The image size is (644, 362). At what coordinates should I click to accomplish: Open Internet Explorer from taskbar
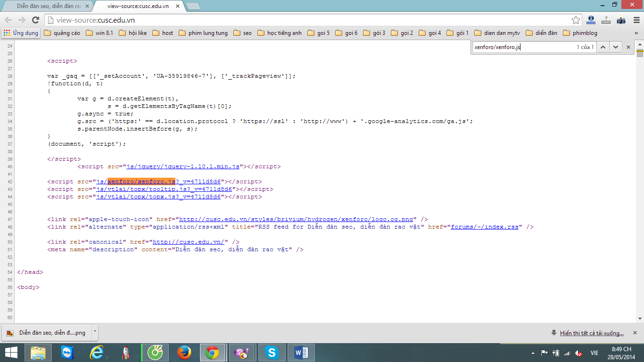point(97,352)
